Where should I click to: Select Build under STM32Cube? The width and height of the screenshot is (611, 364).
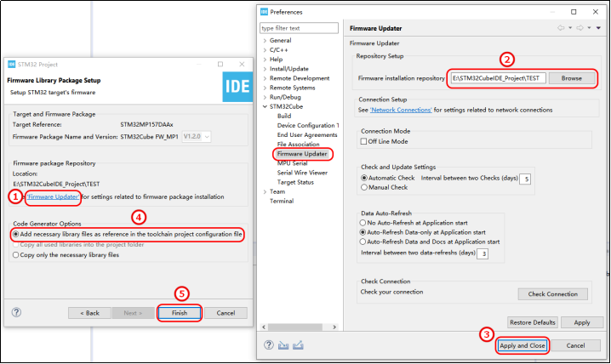(284, 116)
